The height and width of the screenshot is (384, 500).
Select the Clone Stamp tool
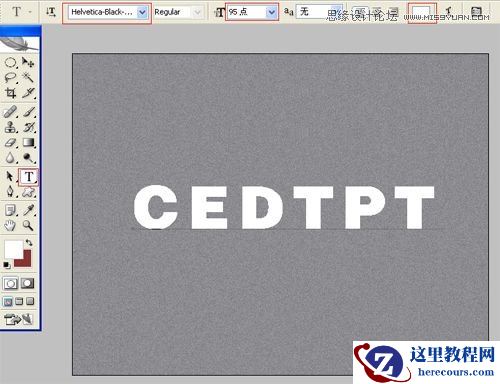(10, 127)
